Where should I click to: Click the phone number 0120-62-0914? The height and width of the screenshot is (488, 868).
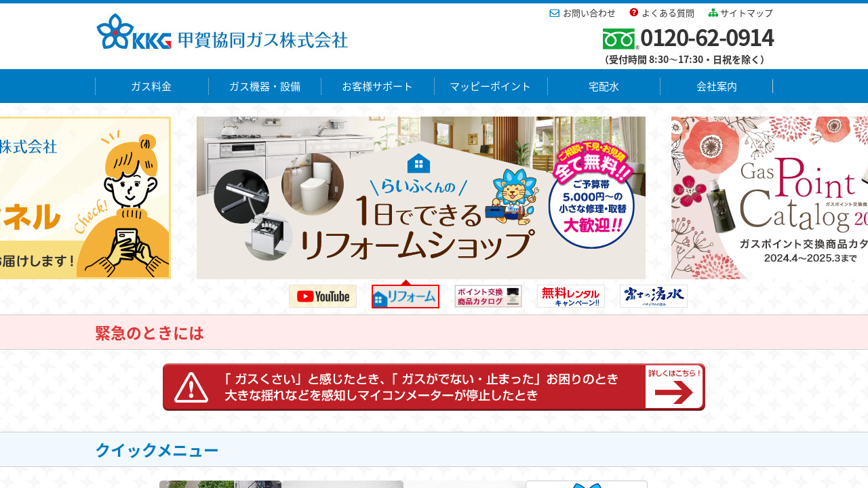click(x=707, y=38)
